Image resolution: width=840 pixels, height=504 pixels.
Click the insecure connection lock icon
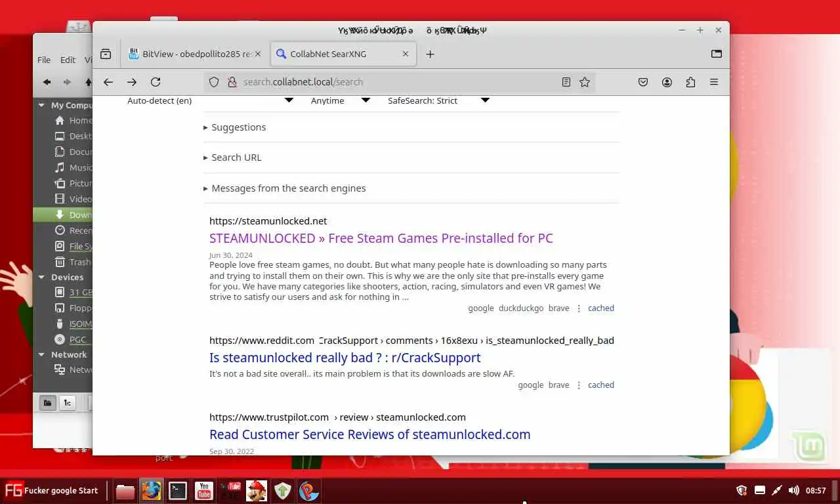pos(231,82)
